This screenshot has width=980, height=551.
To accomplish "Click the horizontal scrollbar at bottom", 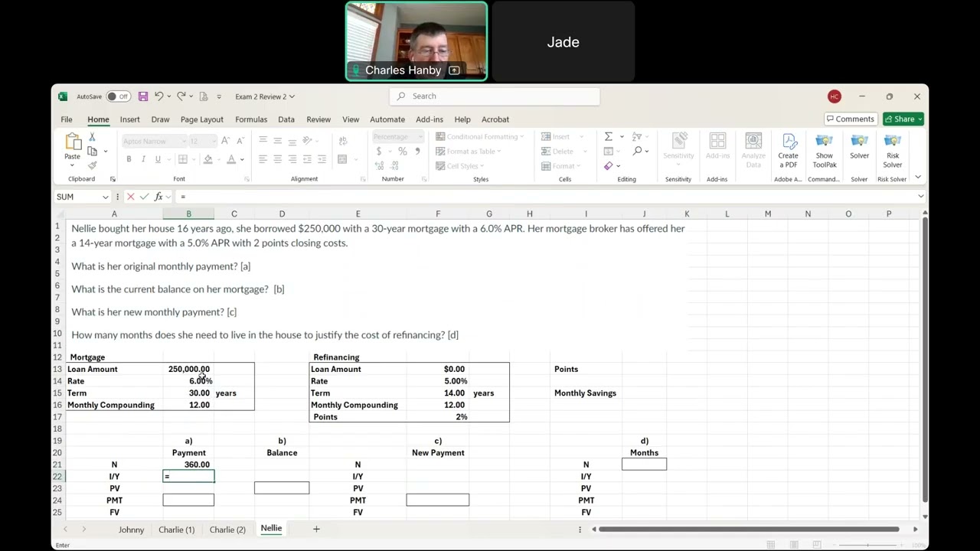I will (749, 529).
